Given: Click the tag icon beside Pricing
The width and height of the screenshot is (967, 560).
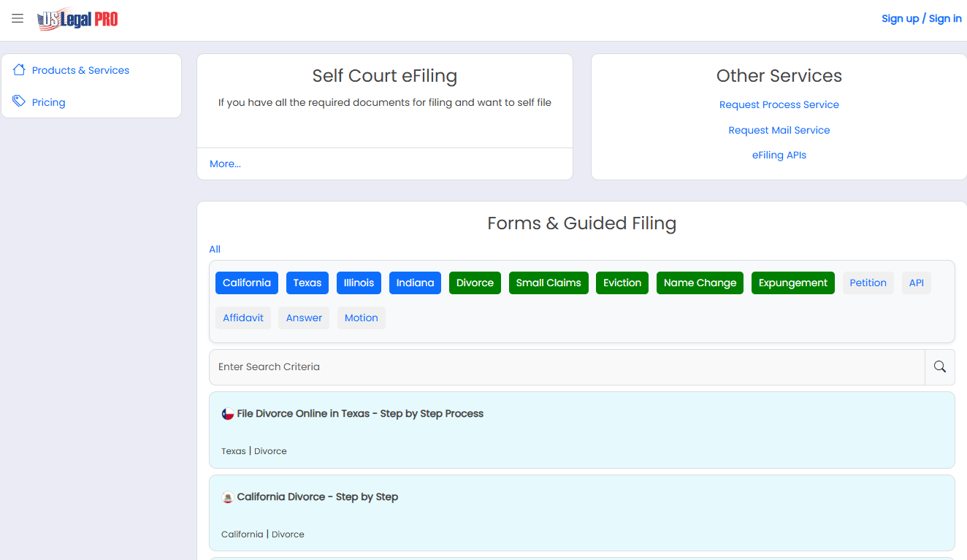Looking at the screenshot, I should point(19,101).
